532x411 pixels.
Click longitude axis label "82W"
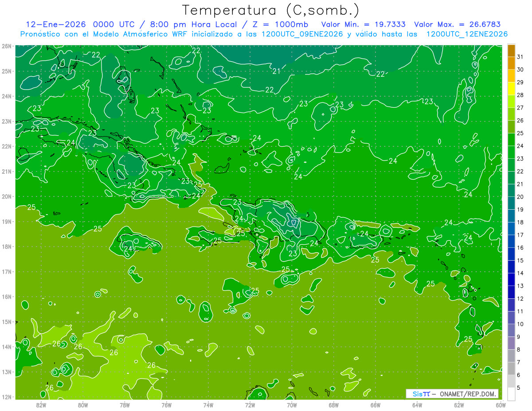[41, 405]
